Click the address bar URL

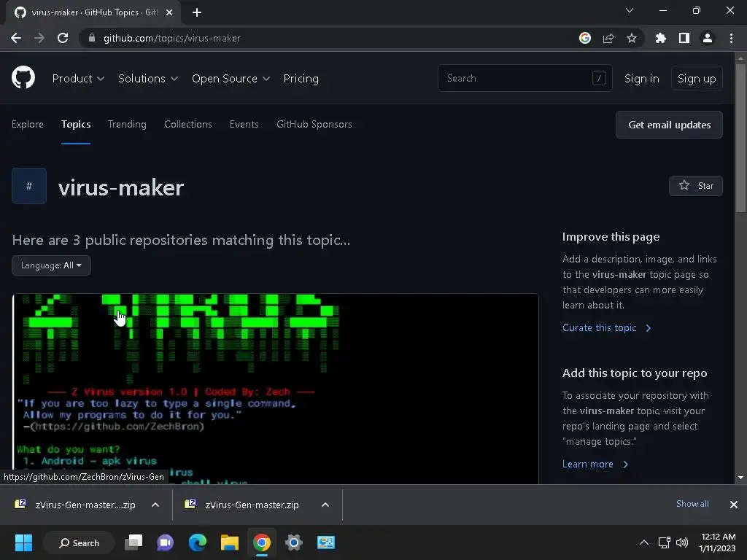coord(172,38)
